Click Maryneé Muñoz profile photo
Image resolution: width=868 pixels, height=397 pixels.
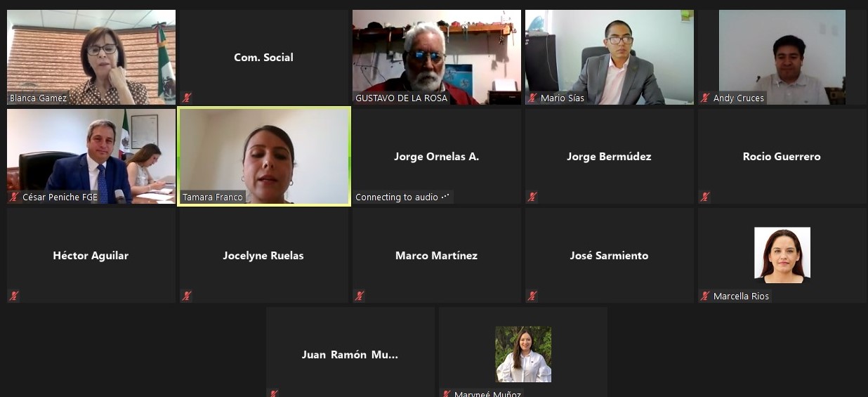click(523, 354)
